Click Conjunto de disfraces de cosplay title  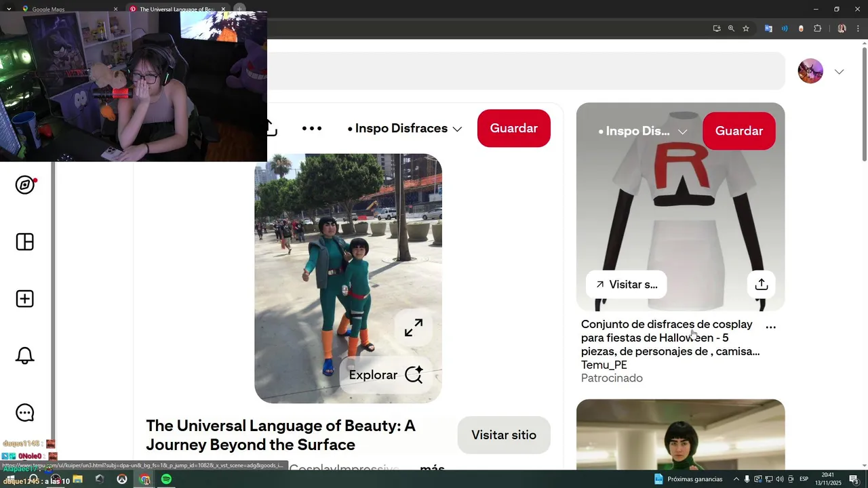(670, 338)
